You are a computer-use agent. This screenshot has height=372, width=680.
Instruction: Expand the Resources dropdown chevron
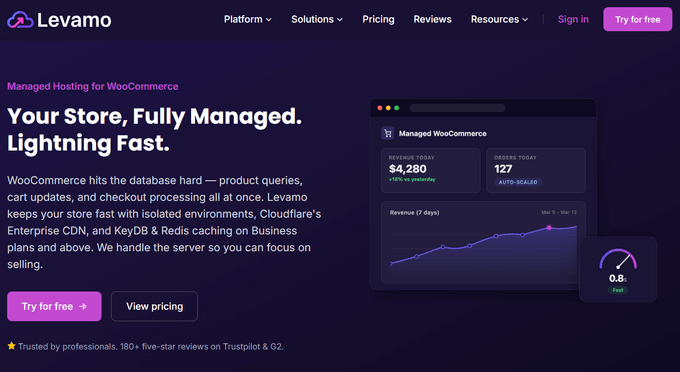[x=525, y=20]
